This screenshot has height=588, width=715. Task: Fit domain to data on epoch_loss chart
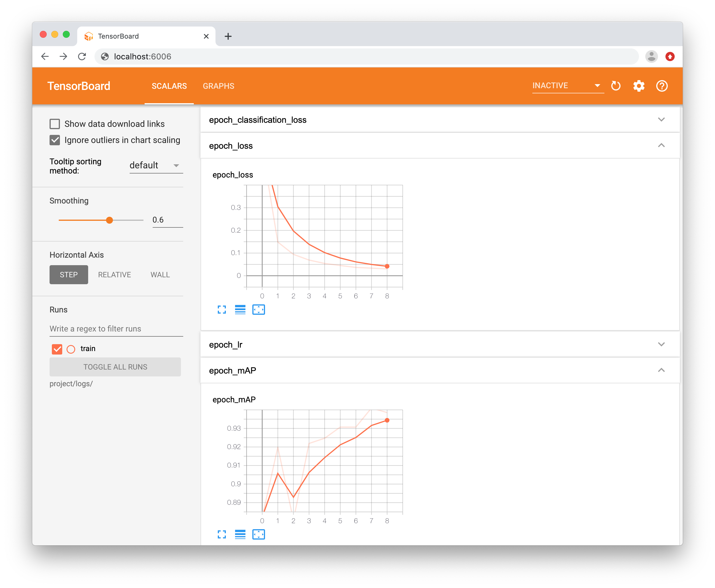tap(259, 310)
